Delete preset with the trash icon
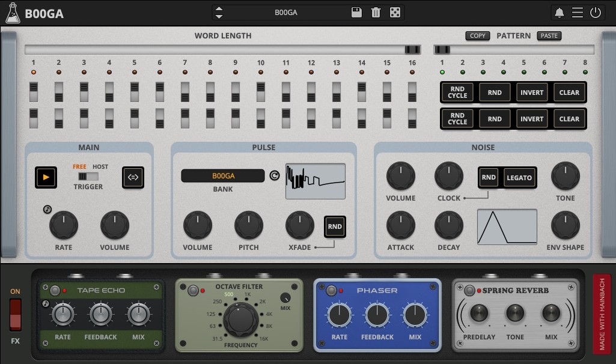Screen dimensions: 616x364 [376, 13]
